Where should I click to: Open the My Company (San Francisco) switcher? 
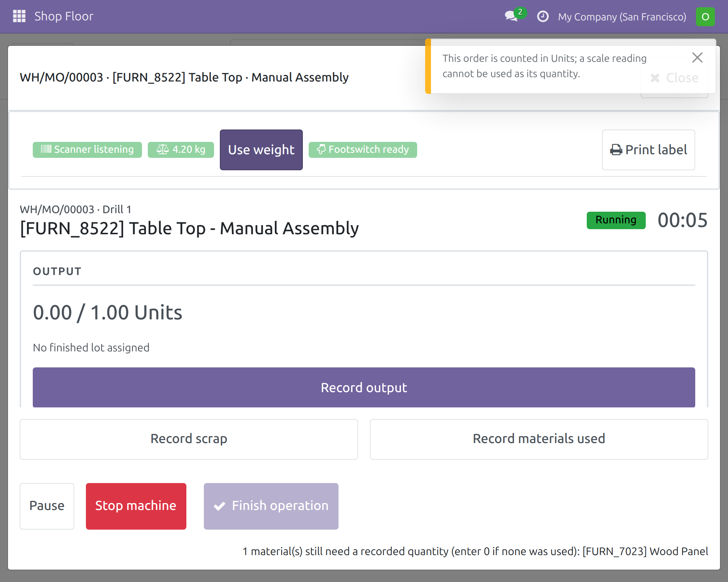[x=622, y=17]
